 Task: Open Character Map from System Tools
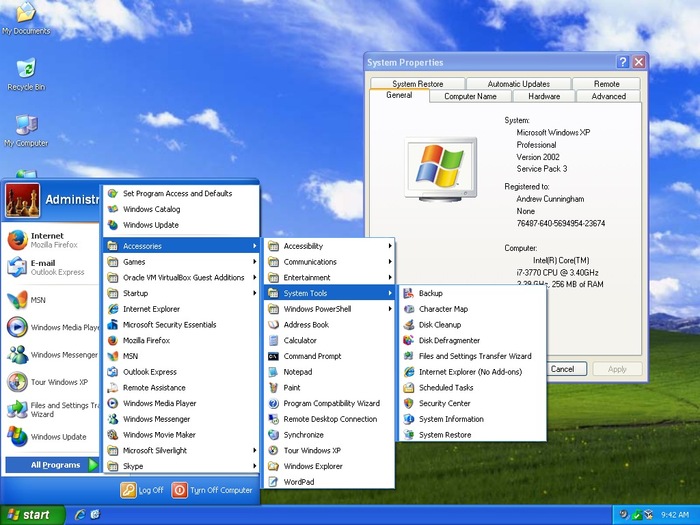[x=443, y=309]
